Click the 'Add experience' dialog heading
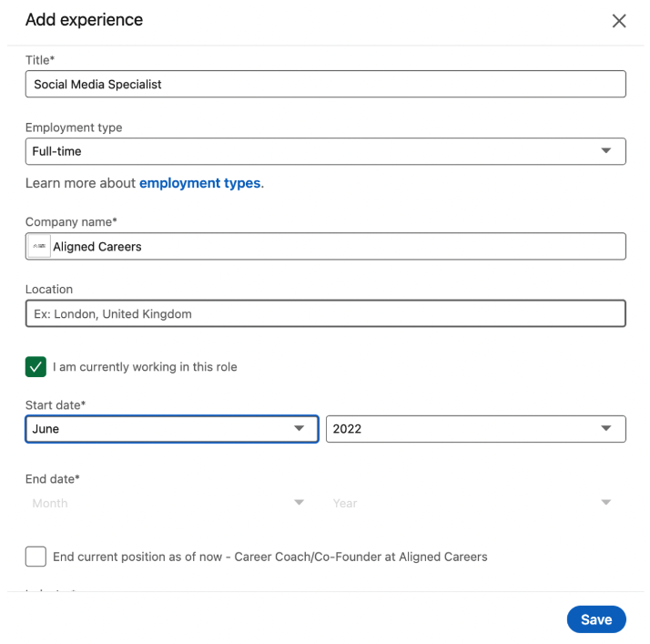 pyautogui.click(x=84, y=20)
